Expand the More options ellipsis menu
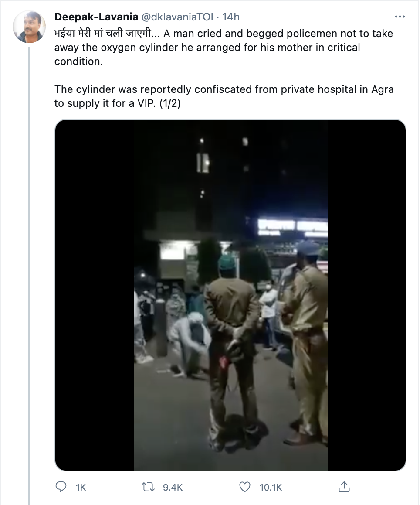 coord(400,17)
